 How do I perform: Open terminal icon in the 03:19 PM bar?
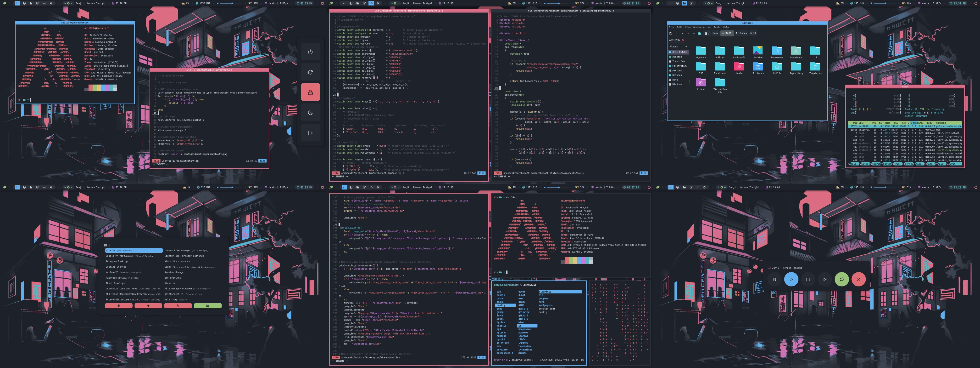click(17, 3)
